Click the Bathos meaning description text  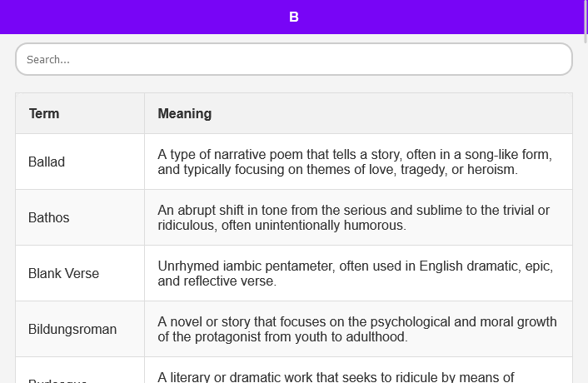coord(353,217)
